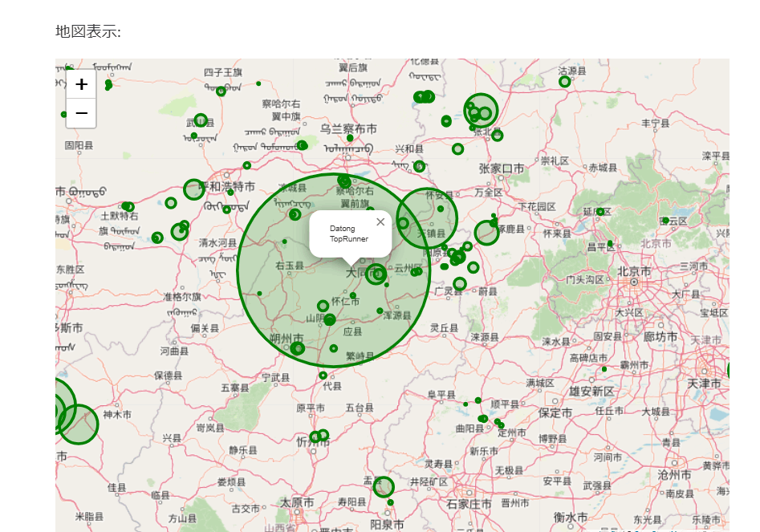Click the 天津市 city label
The width and height of the screenshot is (760, 532).
click(704, 384)
